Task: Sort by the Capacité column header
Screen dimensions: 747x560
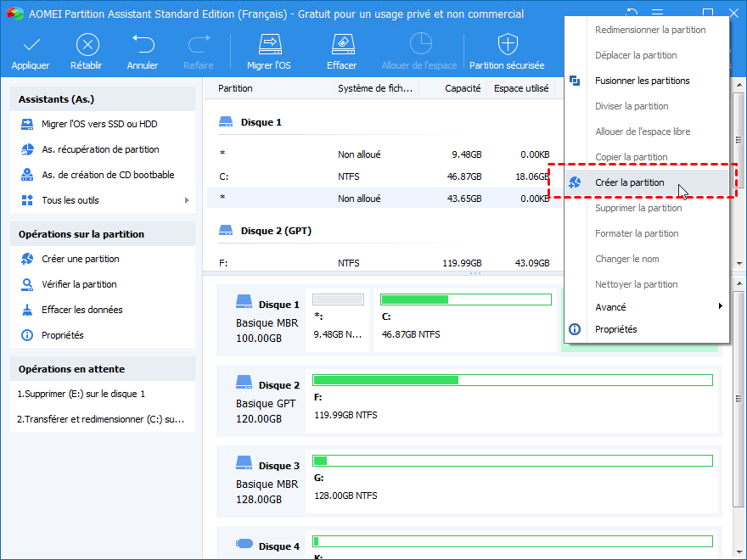Action: tap(463, 88)
